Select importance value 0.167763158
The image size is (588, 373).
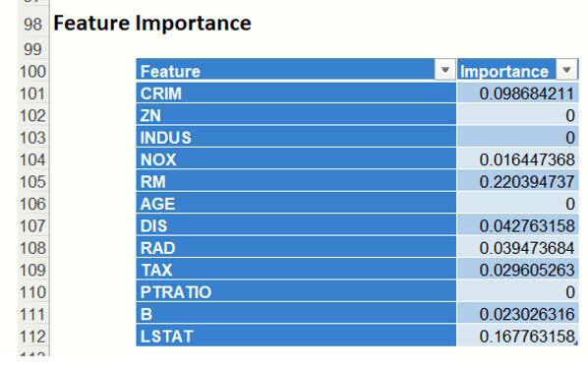[517, 336]
